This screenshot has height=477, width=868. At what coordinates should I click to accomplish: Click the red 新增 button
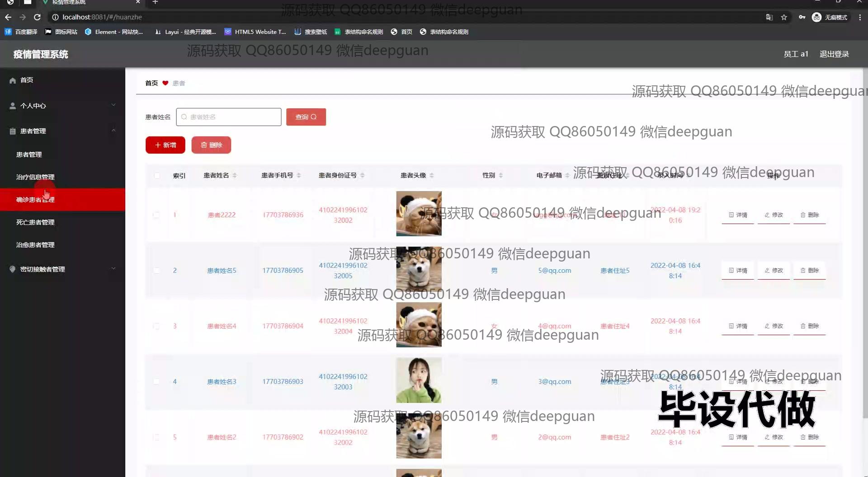click(x=165, y=145)
